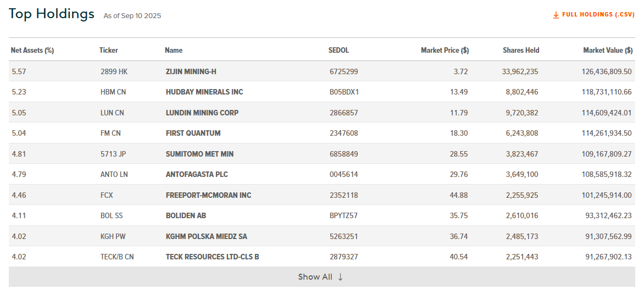Screen dimensions: 644x294
Task: Click SEDOL value 2866857
Action: pyautogui.click(x=344, y=113)
